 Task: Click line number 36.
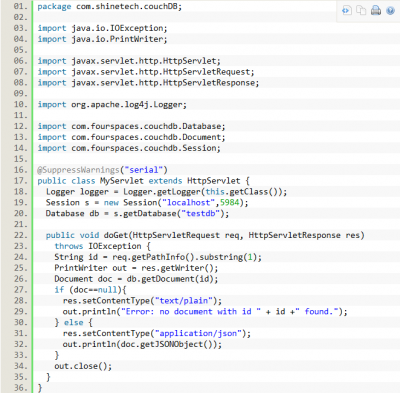(21, 388)
